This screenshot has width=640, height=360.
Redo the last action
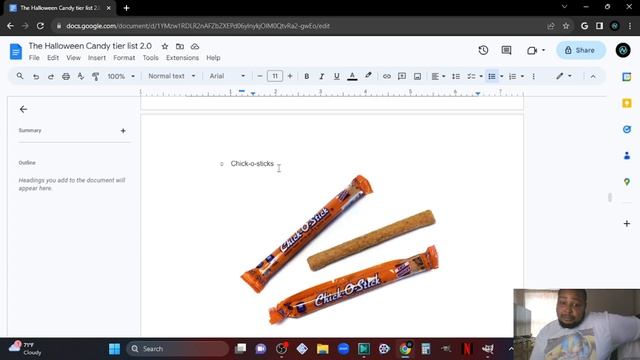pyautogui.click(x=51, y=76)
